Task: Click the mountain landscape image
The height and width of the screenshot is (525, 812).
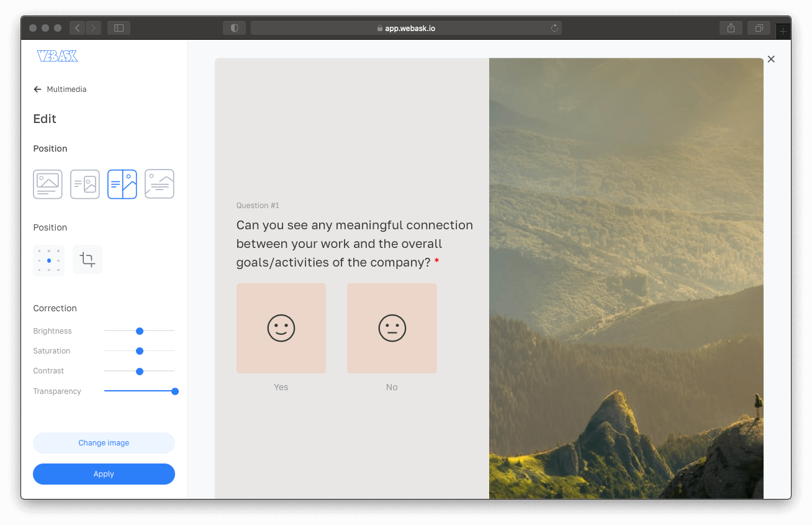Action: [626, 278]
